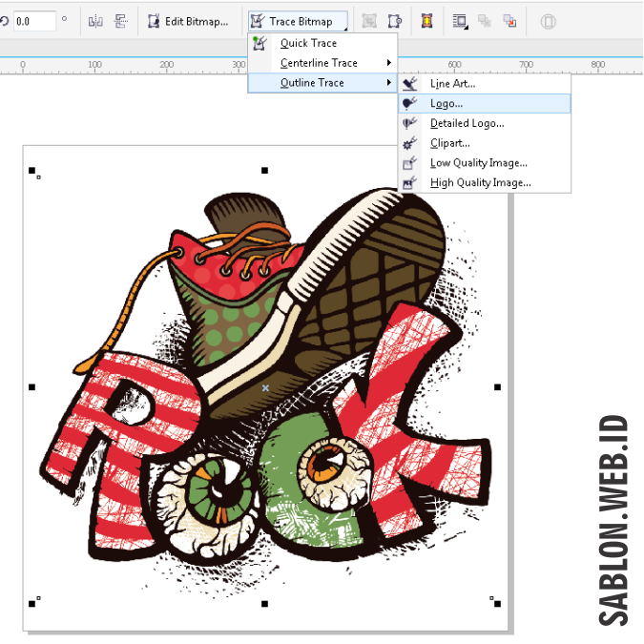This screenshot has width=644, height=644.
Task: Click the bottom-left selection handle
Action: coord(32,604)
